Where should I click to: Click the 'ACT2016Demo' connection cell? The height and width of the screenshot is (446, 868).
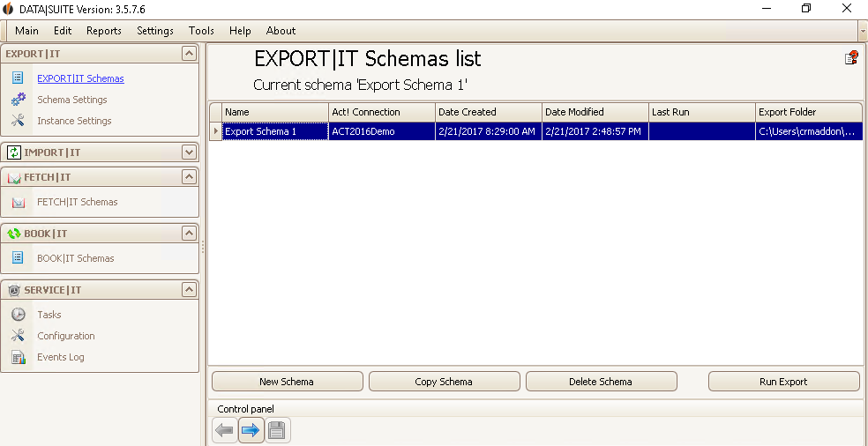pyautogui.click(x=382, y=131)
